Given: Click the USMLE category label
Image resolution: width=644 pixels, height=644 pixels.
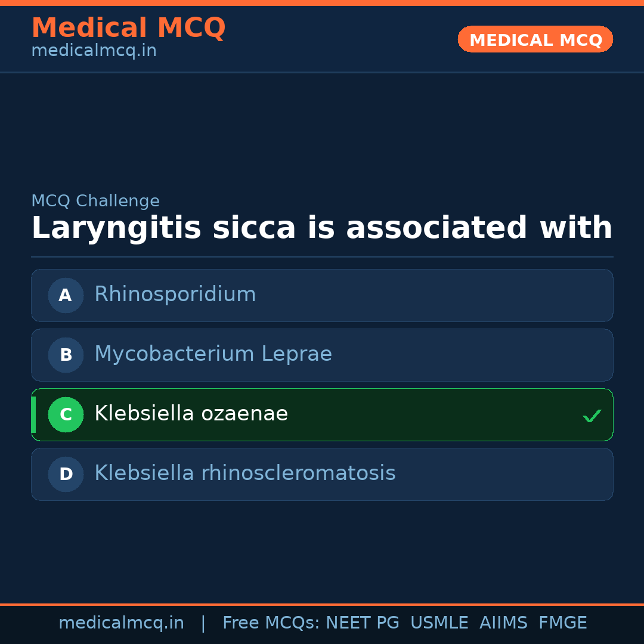Looking at the screenshot, I should [439, 623].
